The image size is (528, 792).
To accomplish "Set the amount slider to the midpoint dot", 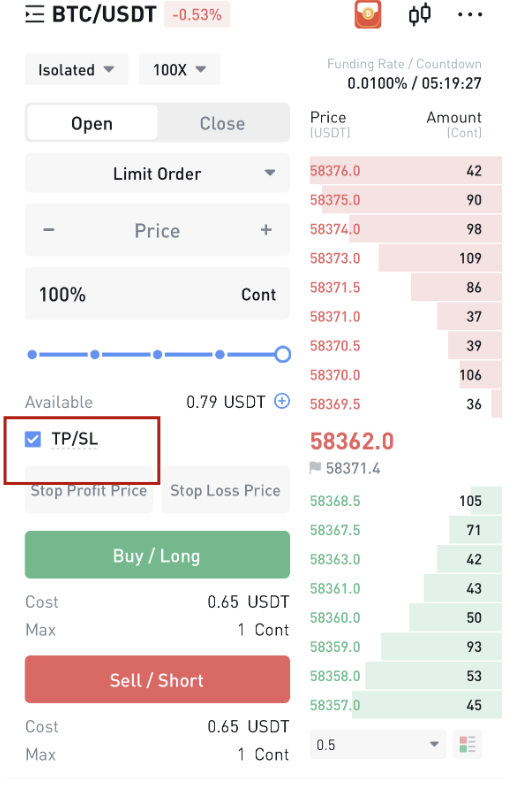I will tap(157, 355).
